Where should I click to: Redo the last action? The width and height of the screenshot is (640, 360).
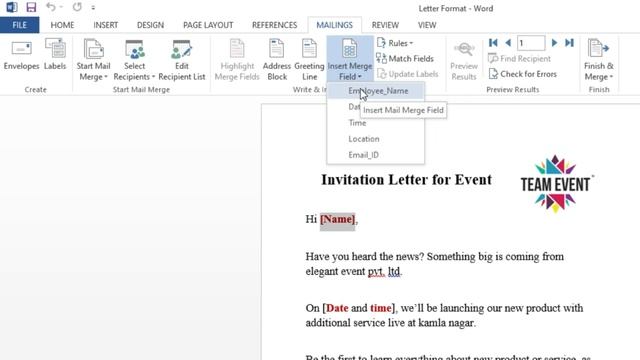tap(77, 7)
